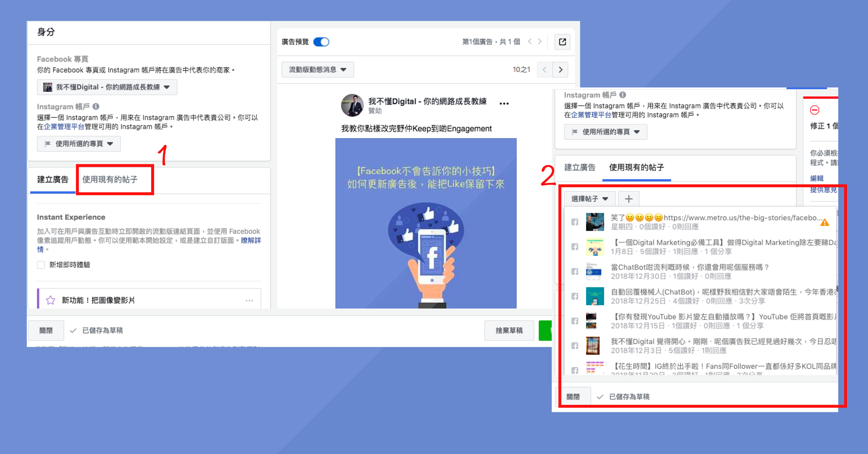Select the 建立廣告 tab in the left panel
Image resolution: width=868 pixels, height=454 pixels.
pos(53,179)
